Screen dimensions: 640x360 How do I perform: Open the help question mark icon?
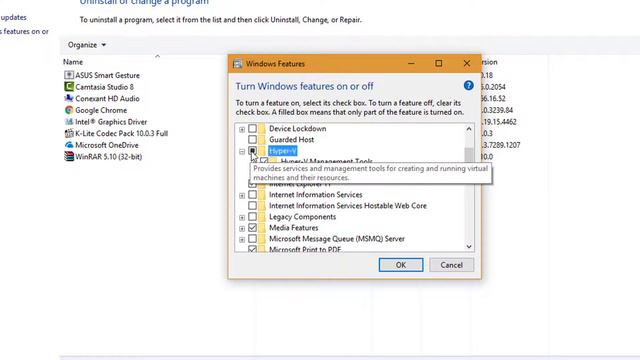469,85
